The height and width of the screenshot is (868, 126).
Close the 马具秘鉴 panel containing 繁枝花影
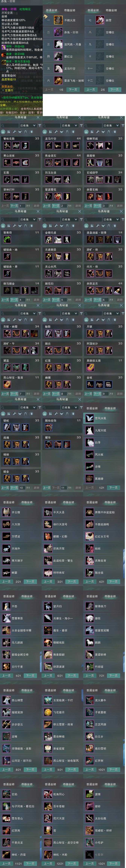(x=38, y=118)
